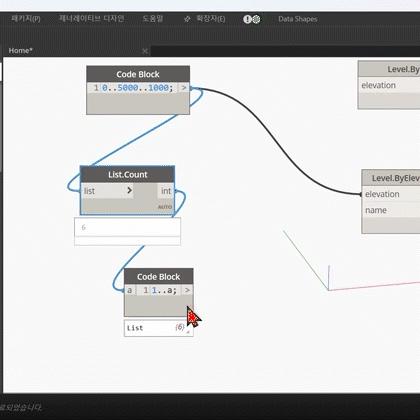Click output port arrow of 0..5000..1000 code block

tap(184, 88)
